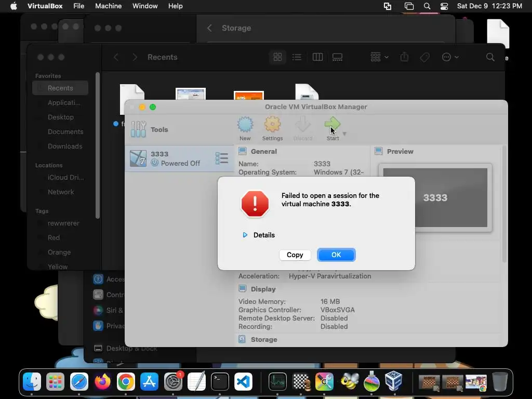
Task: Click the 3333 preview thumbnail
Action: 435,198
